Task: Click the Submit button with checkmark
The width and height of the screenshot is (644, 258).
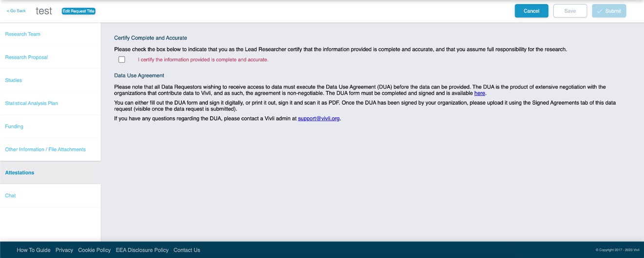Action: (609, 11)
